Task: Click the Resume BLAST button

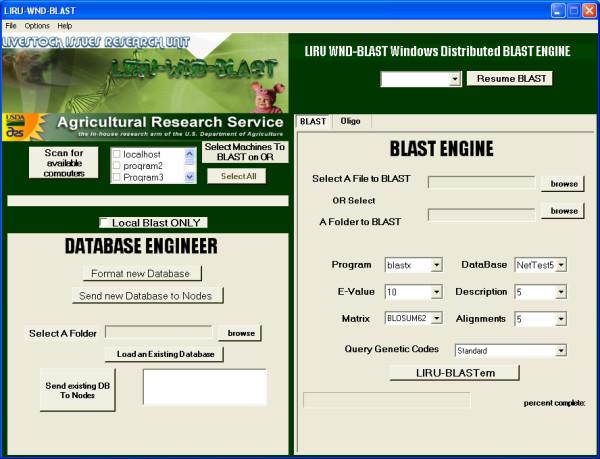Action: 510,78
